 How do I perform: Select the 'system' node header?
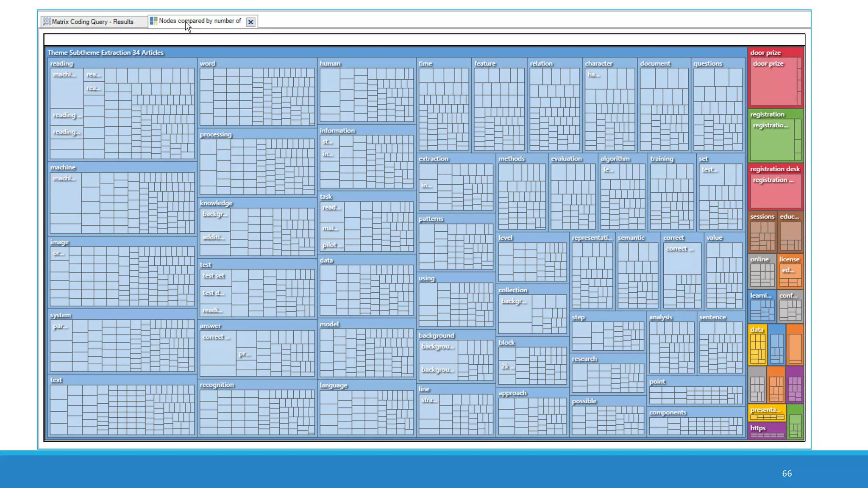pyautogui.click(x=61, y=315)
